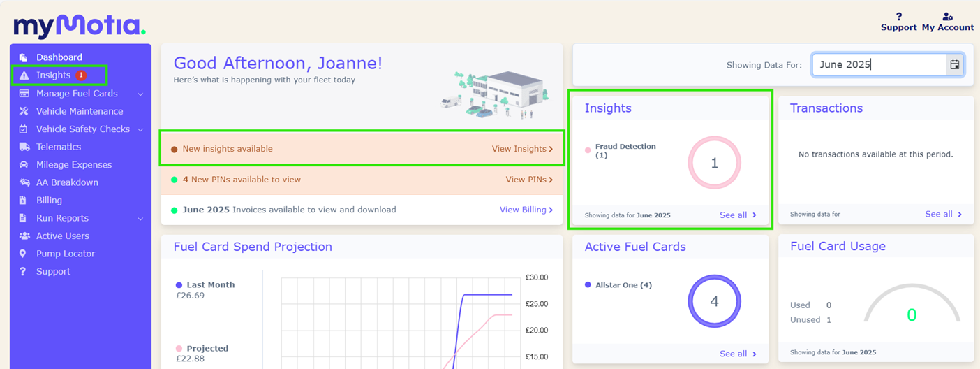Open the calendar picker icon
The height and width of the screenshot is (369, 980).
954,64
